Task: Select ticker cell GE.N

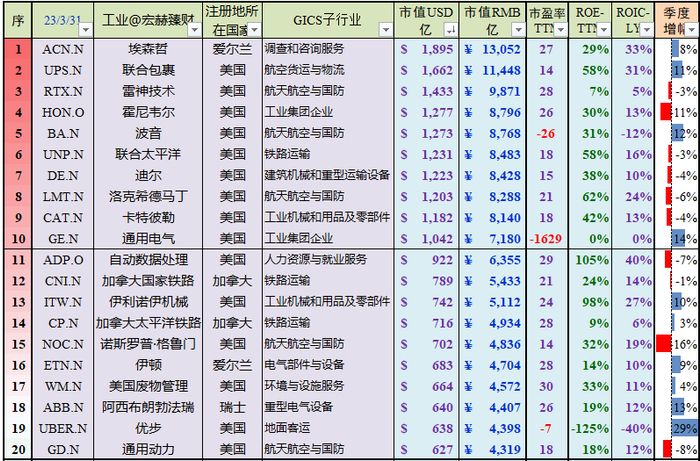Action: pyautogui.click(x=63, y=238)
